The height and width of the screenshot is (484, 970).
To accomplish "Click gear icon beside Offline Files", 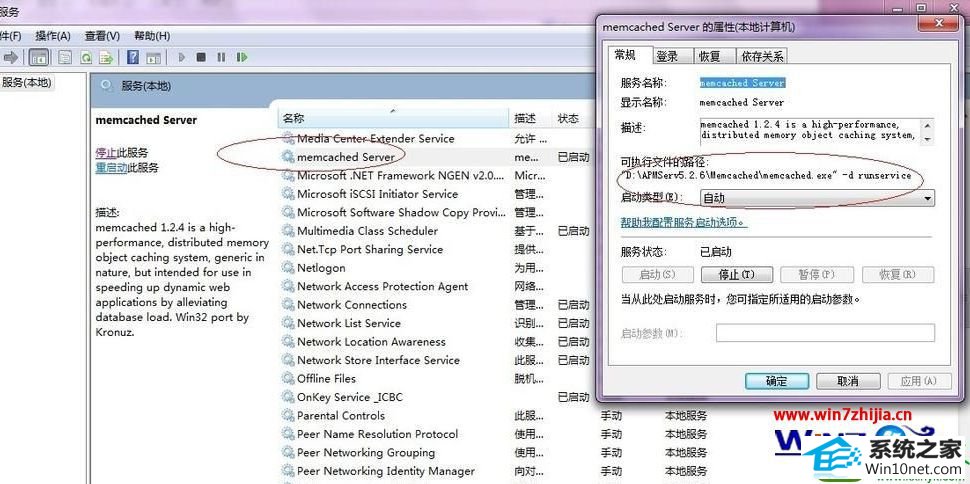I will 288,378.
